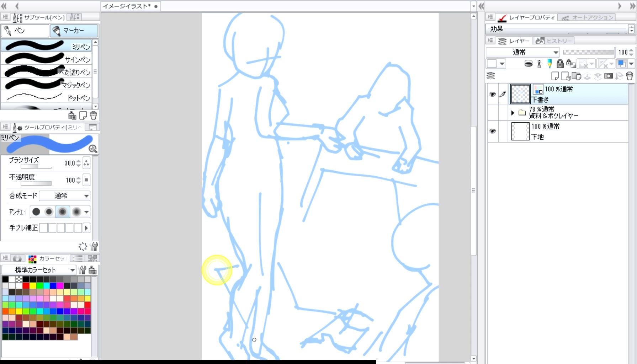Click opacity dynamics button
Screen dimensions: 637x364
coord(86,180)
